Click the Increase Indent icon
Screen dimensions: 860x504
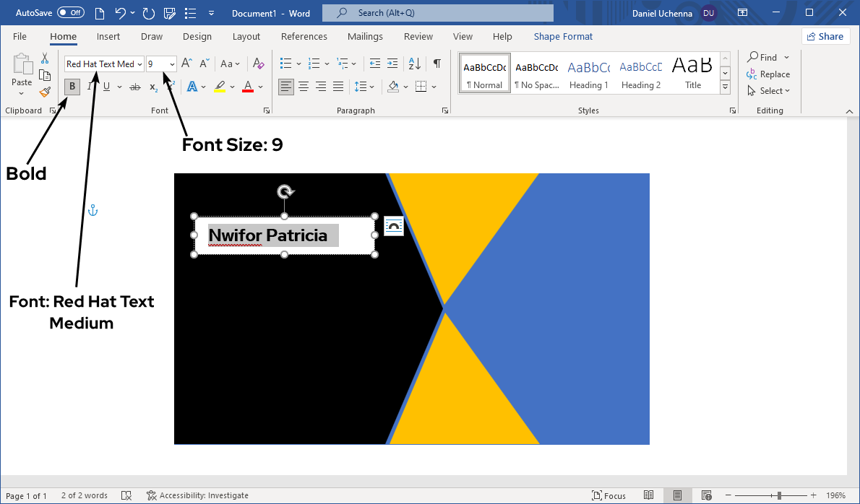[392, 64]
